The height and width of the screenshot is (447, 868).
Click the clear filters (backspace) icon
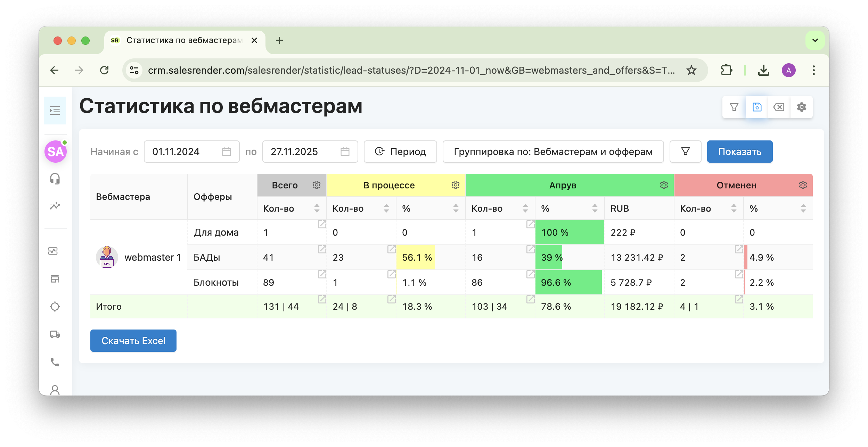click(x=779, y=107)
